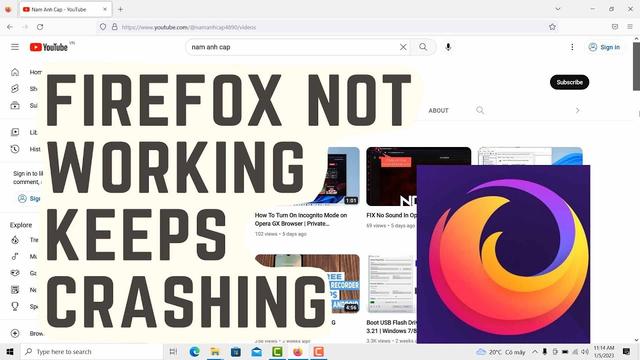Save page to Pocket
640x360 pixels.
coord(615,27)
